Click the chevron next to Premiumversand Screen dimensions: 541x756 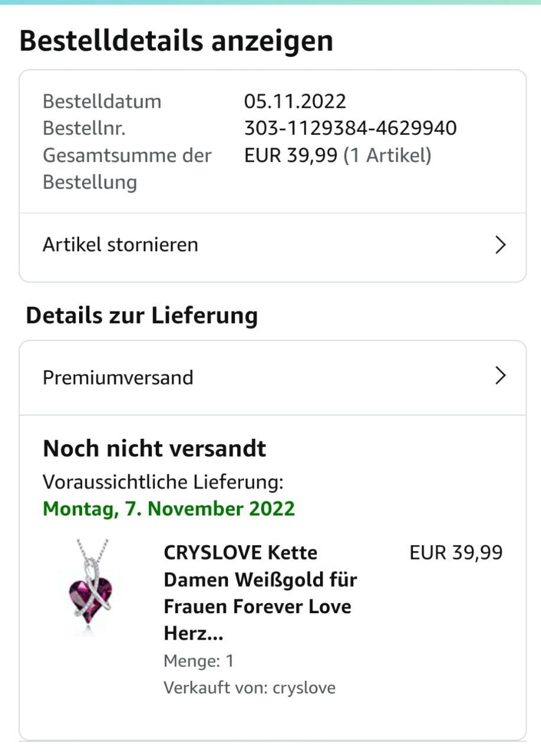pos(500,376)
